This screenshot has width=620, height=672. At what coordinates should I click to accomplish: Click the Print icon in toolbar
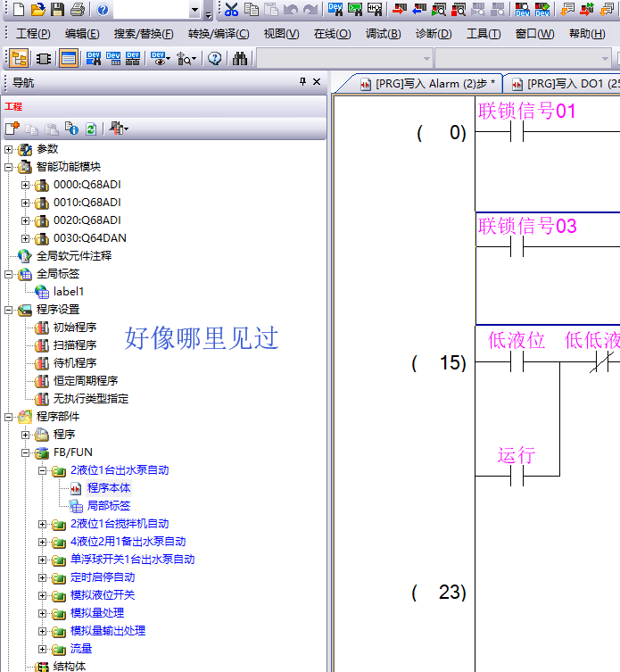click(x=77, y=10)
